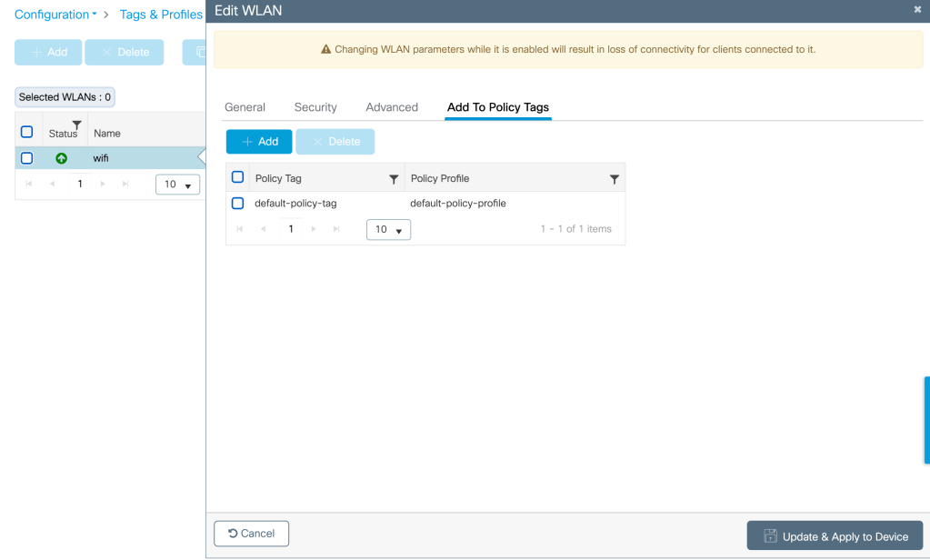Click the green status icon for wifi

click(x=62, y=158)
